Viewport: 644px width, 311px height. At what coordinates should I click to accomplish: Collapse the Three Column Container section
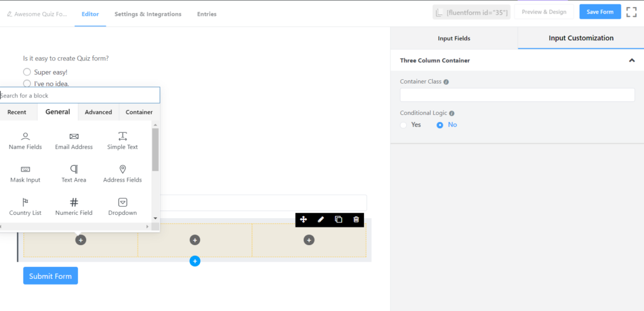click(x=631, y=60)
